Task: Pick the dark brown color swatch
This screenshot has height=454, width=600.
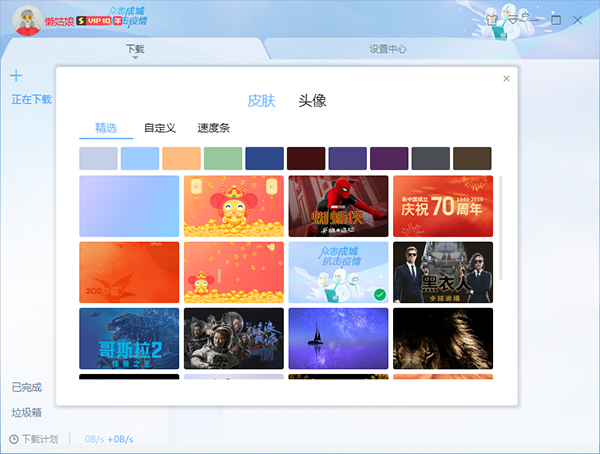Action: (472, 158)
